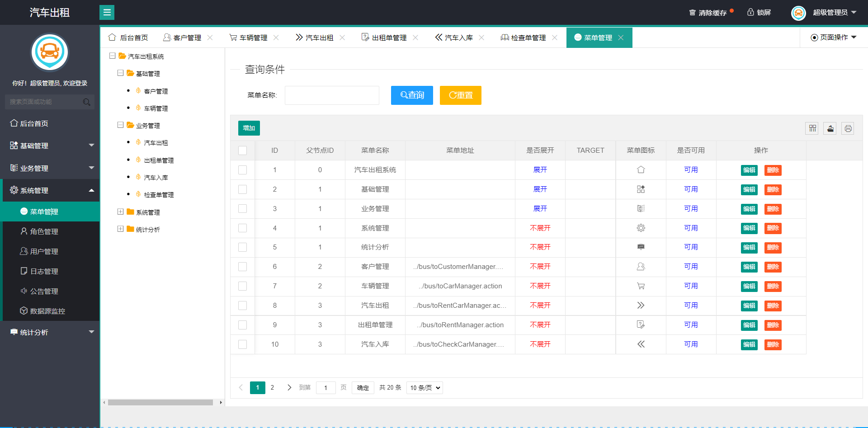This screenshot has height=428, width=868.
Task: Click the 查询 search button
Action: click(x=411, y=95)
